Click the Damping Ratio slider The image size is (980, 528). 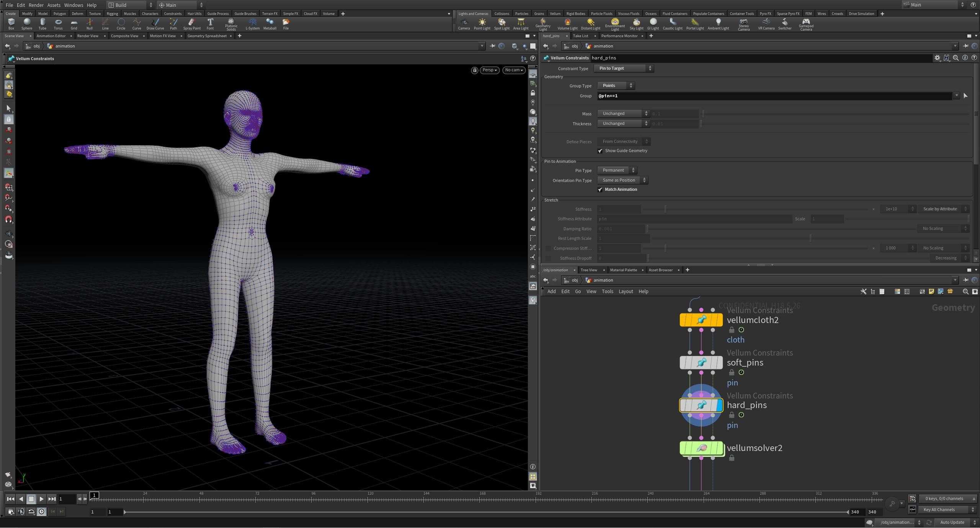pyautogui.click(x=727, y=229)
